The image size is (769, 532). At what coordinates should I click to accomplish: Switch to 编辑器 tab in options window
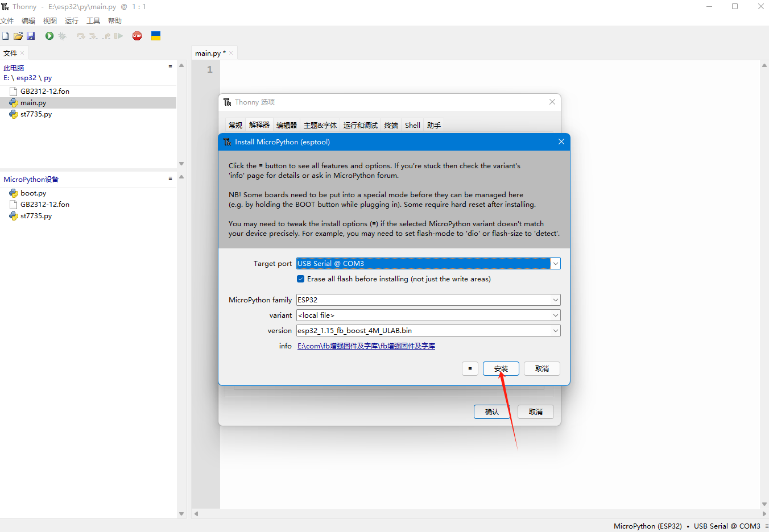tap(287, 125)
